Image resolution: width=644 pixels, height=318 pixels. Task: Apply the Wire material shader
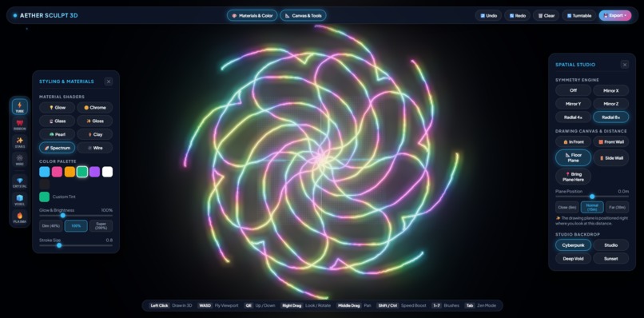click(95, 148)
